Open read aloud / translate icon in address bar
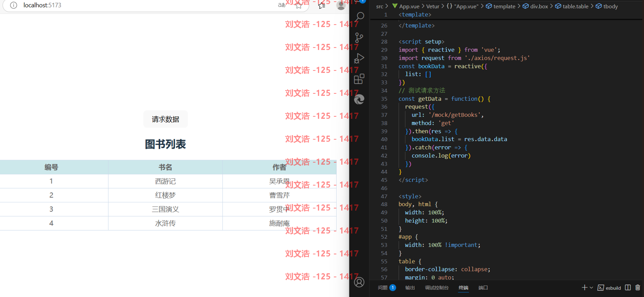The height and width of the screenshot is (297, 644). coord(281,5)
